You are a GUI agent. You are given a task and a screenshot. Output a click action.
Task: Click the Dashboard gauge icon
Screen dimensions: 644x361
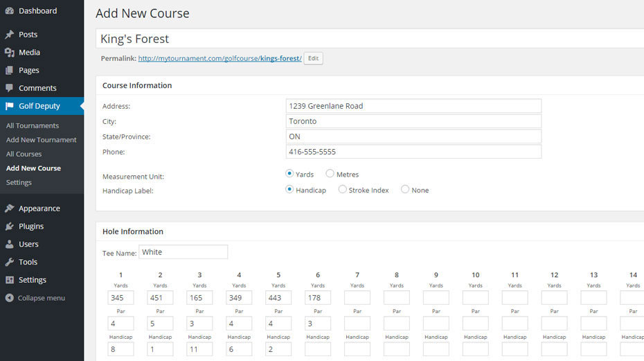point(10,11)
